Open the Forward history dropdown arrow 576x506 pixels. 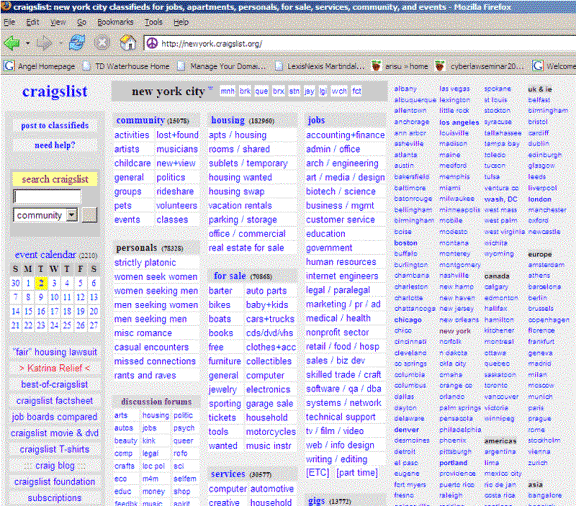pos(60,43)
